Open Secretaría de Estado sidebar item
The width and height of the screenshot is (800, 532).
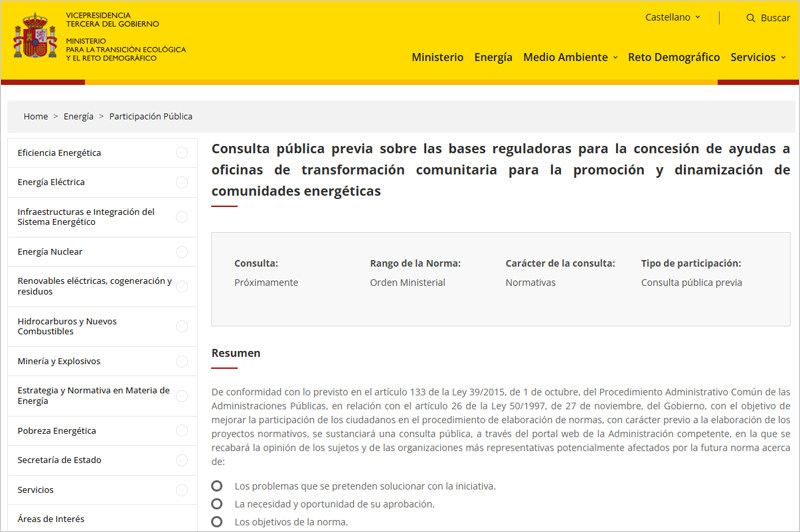click(59, 460)
